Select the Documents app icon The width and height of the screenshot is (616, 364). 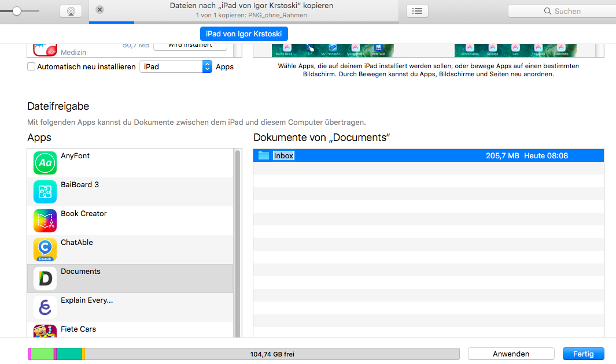tap(45, 278)
